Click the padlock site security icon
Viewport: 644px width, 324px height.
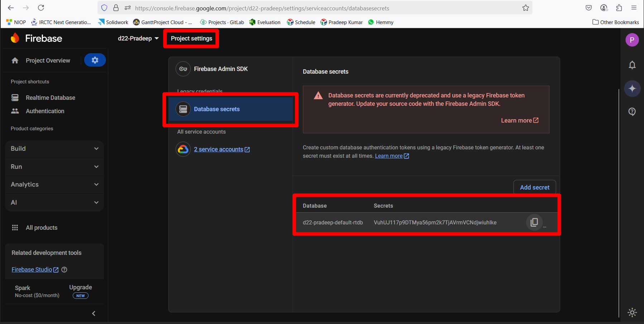click(116, 8)
